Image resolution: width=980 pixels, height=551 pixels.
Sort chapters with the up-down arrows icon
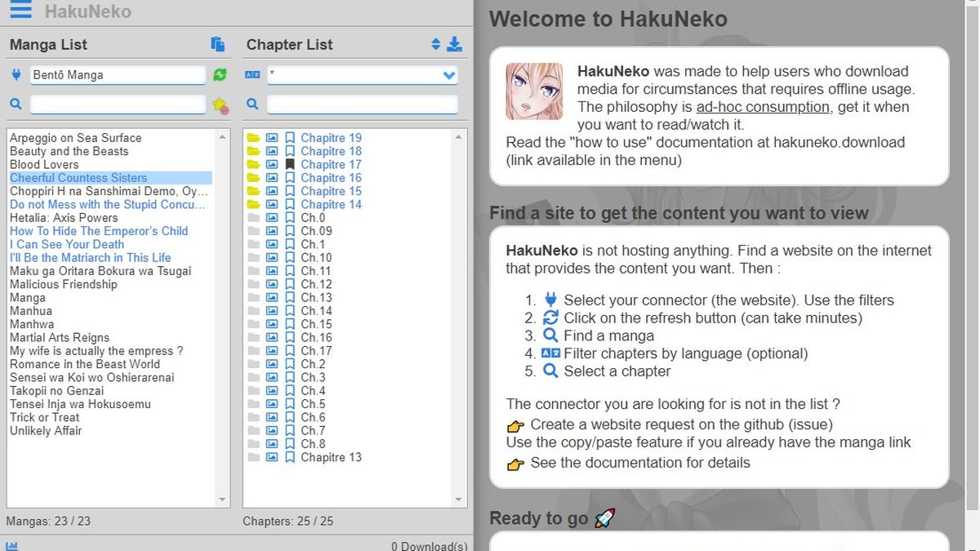point(435,44)
